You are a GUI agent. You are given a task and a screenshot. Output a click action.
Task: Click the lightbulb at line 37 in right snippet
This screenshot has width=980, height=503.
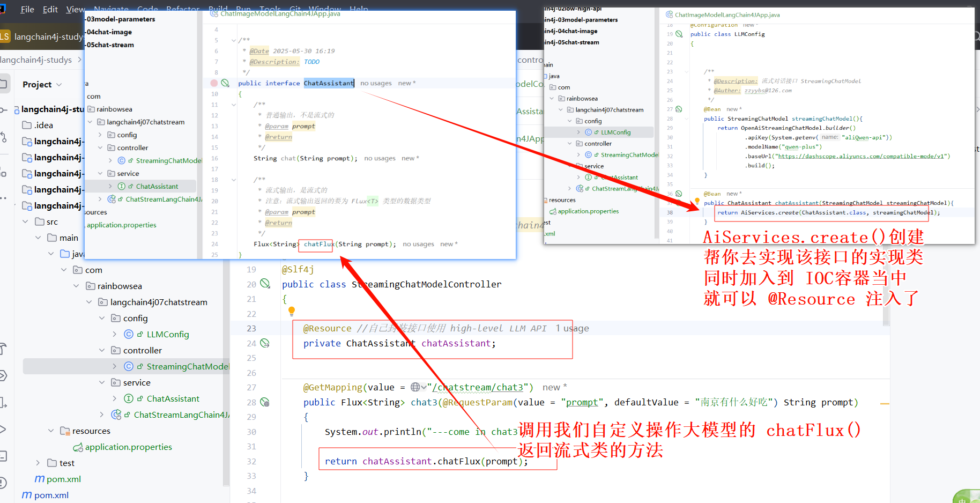[x=697, y=201]
